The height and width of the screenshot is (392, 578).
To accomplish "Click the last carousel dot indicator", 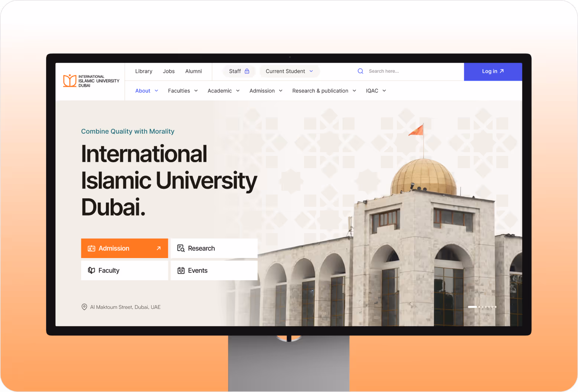I will point(496,307).
